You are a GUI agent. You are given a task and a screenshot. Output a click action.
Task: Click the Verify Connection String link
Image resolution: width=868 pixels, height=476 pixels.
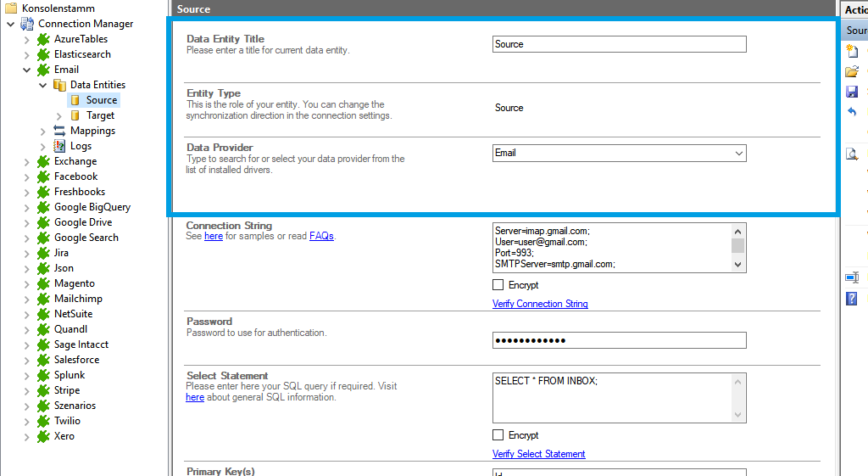(540, 304)
